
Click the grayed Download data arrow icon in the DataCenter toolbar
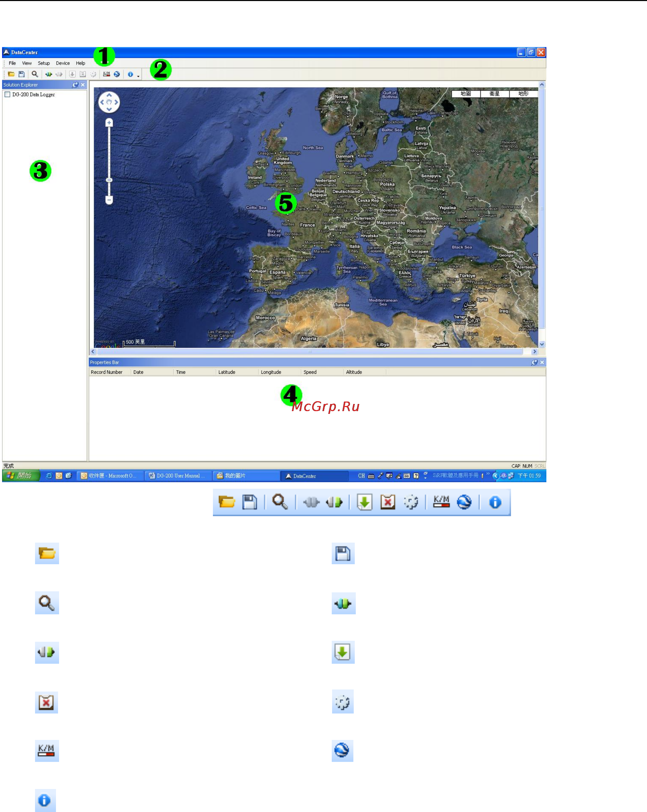tap(72, 74)
